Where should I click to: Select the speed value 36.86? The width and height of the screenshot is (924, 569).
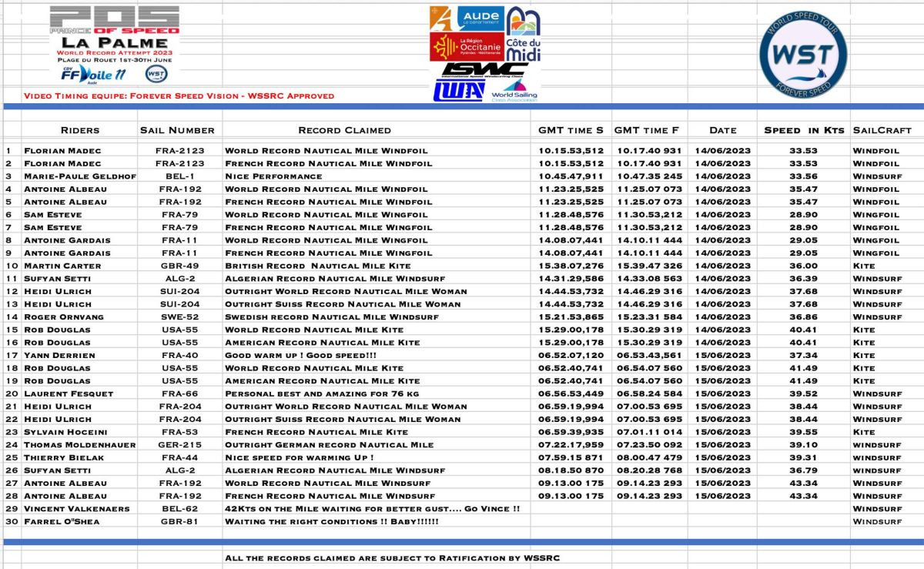pyautogui.click(x=803, y=317)
